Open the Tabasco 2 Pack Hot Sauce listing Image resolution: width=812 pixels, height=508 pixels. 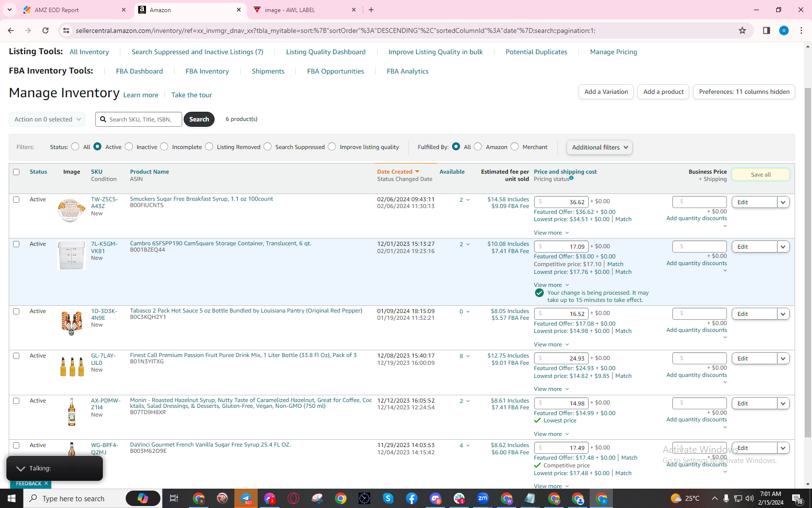click(246, 311)
